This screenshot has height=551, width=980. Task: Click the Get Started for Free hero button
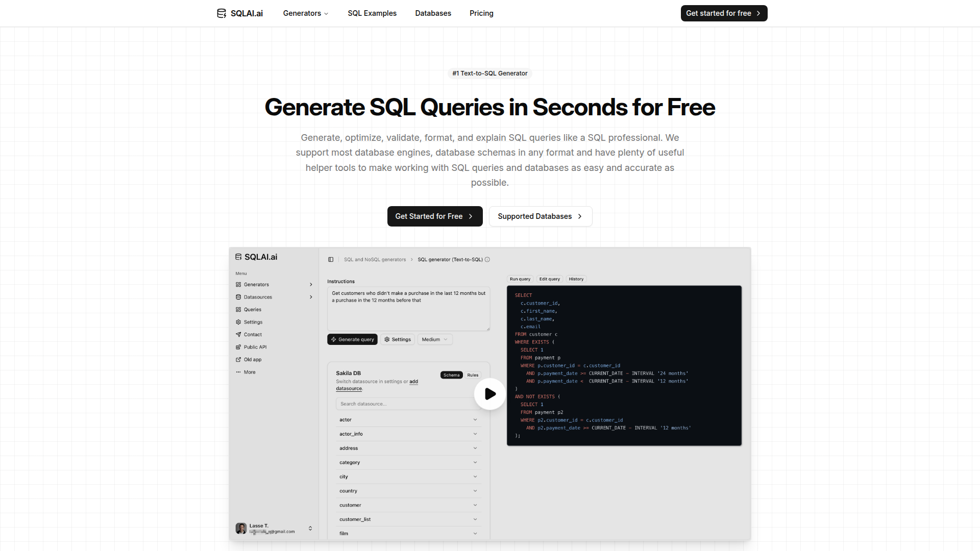point(434,216)
